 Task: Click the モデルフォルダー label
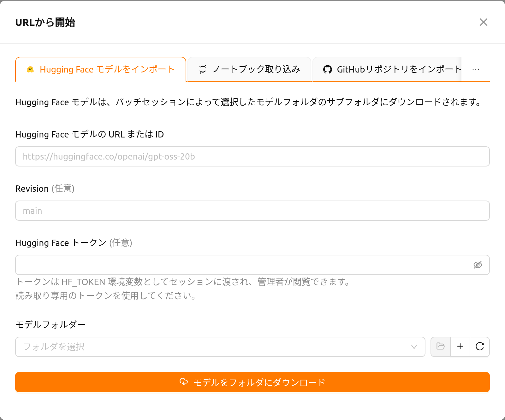pyautogui.click(x=50, y=324)
